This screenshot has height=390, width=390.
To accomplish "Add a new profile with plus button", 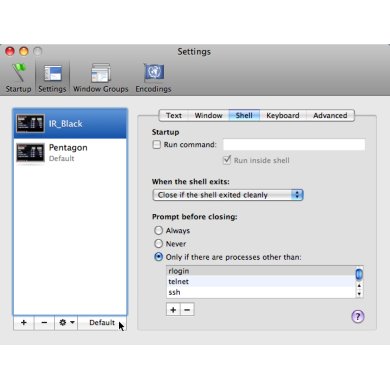I will 24,323.
